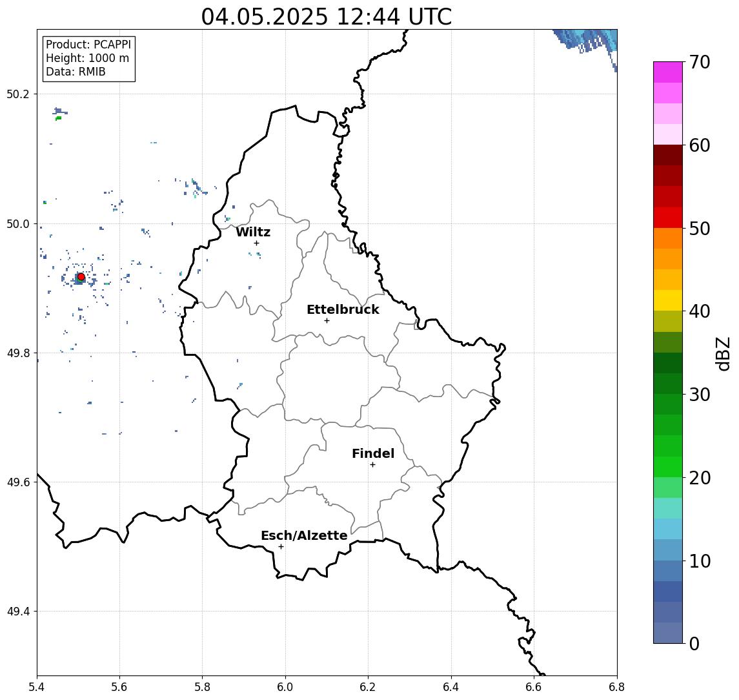Select the Findel station label
The height and width of the screenshot is (700, 739).
[x=373, y=453]
